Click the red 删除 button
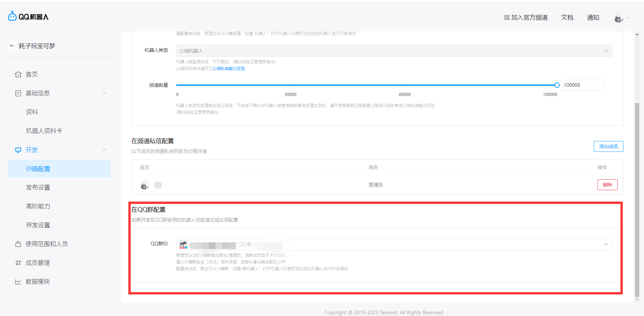 tap(607, 185)
